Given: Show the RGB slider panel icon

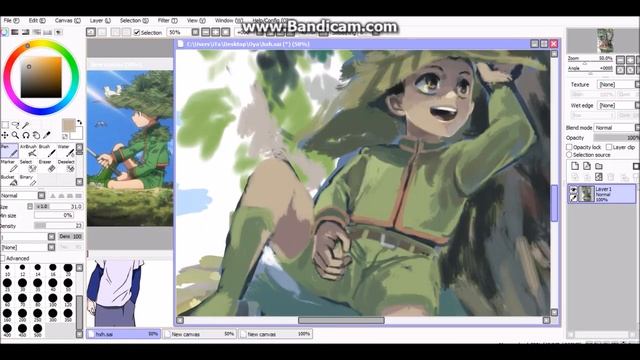Looking at the screenshot, I should [15, 32].
